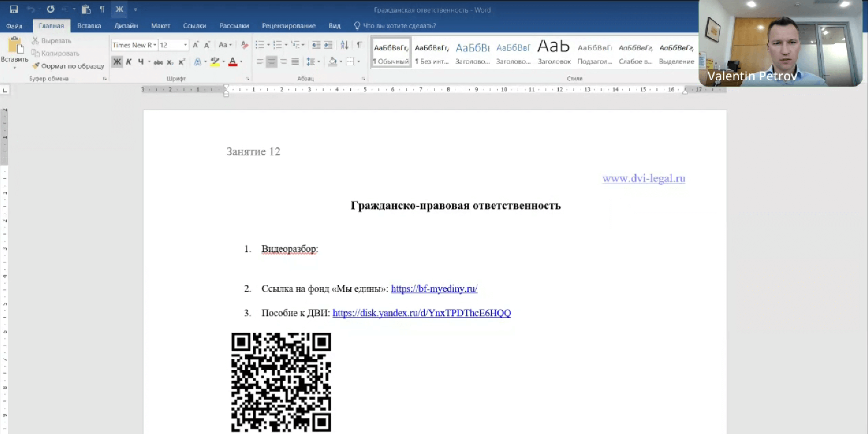The width and height of the screenshot is (868, 434).
Task: Justify the paragraph text
Action: coord(296,61)
